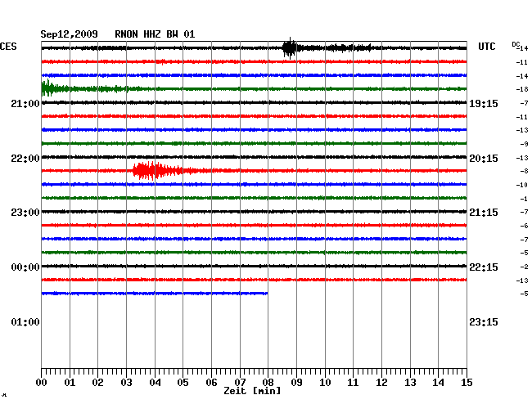Click the DC column header label
The height and width of the screenshot is (404, 532).
point(516,44)
